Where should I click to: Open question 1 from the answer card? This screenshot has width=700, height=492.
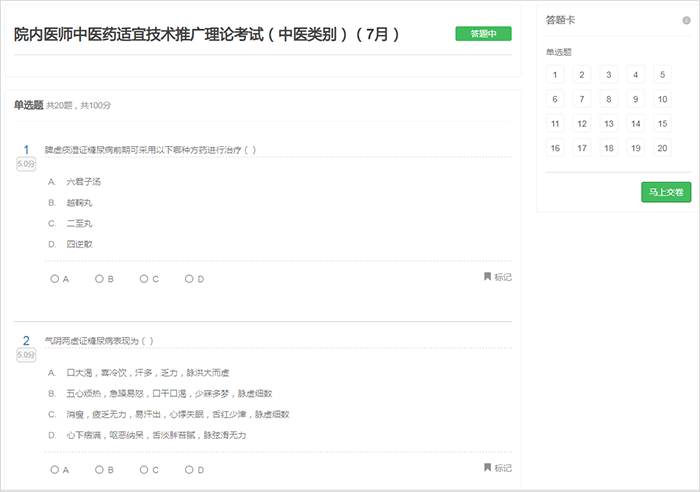[556, 74]
